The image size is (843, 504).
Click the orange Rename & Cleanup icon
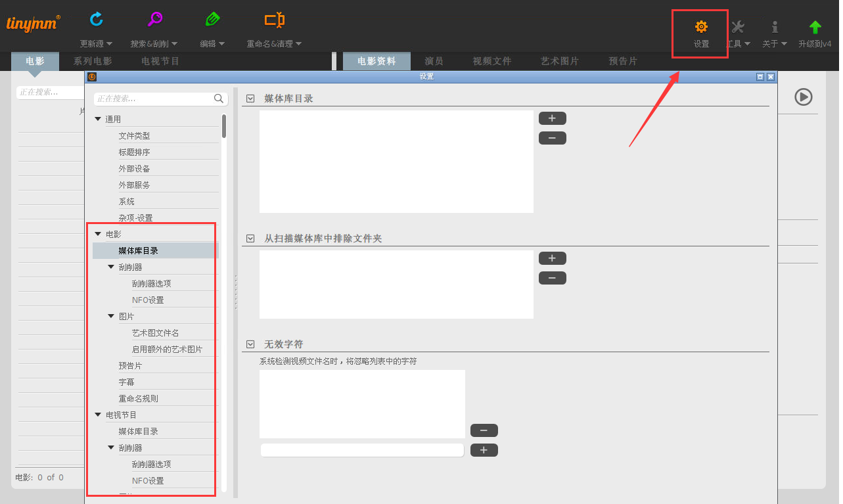(274, 20)
